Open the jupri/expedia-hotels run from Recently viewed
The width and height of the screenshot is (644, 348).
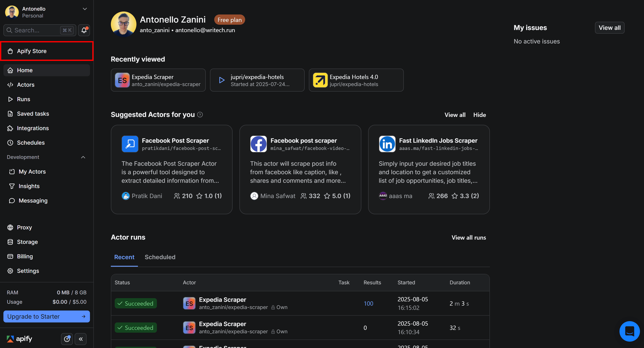point(257,80)
